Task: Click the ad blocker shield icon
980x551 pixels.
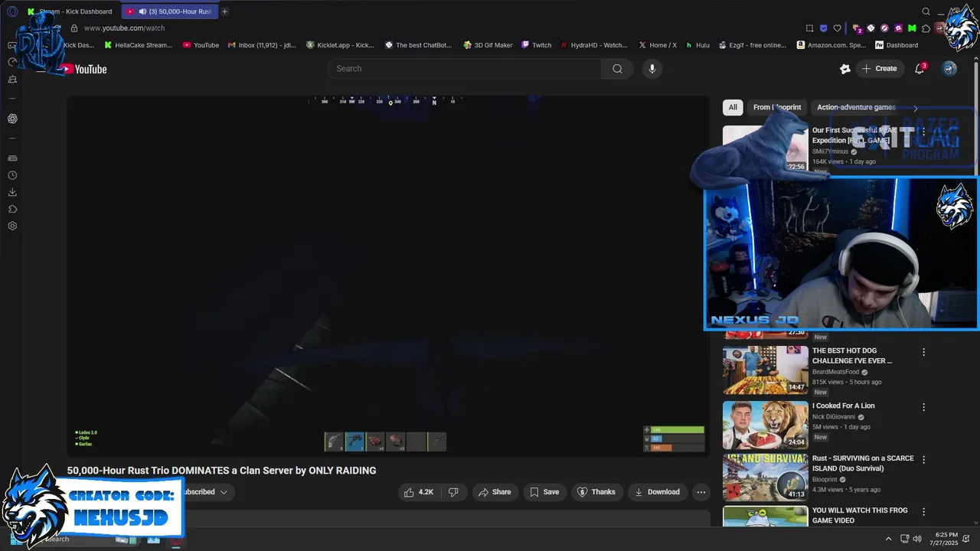Action: [x=824, y=28]
